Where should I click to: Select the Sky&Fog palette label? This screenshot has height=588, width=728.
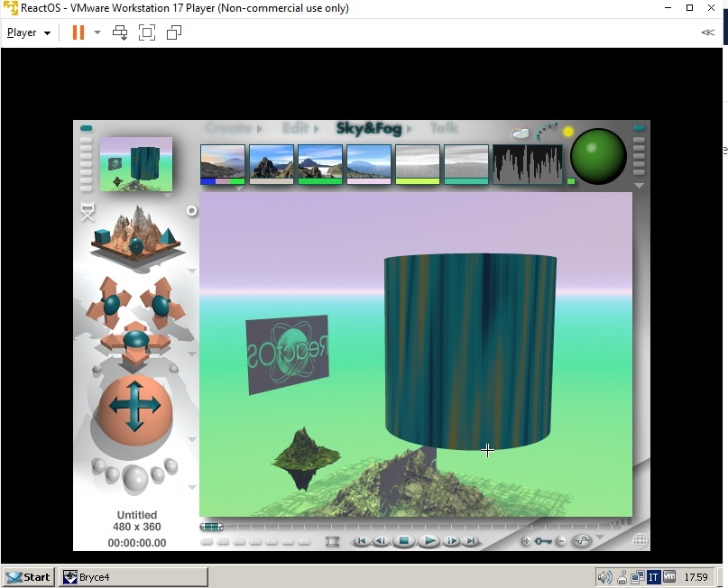(369, 128)
